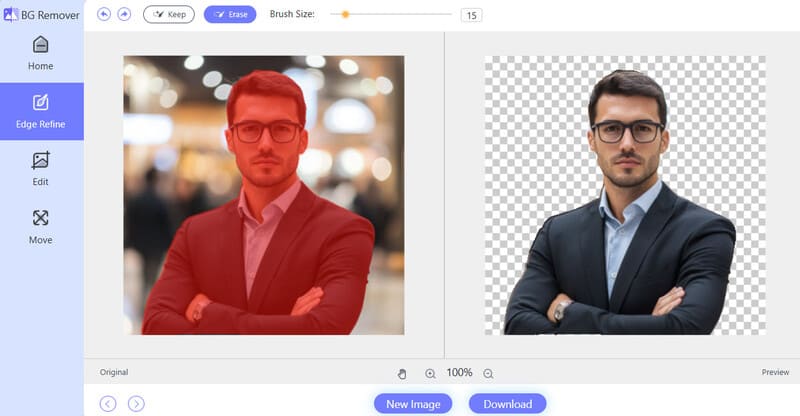Click the transparent background preview image
The image size is (800, 416).
625,195
